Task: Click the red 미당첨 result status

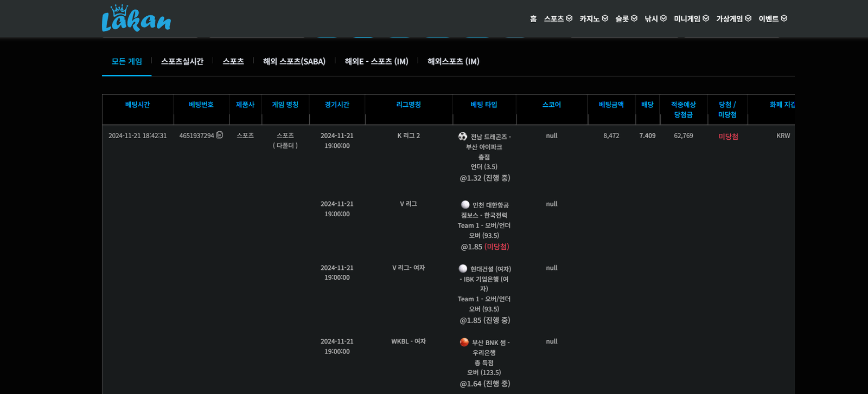Action: pos(728,137)
